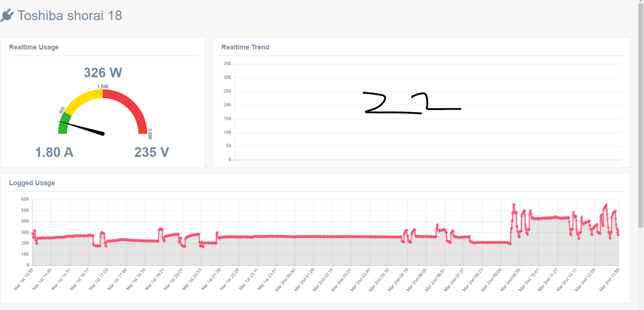Click the green segment of the gauge

pyautogui.click(x=64, y=124)
